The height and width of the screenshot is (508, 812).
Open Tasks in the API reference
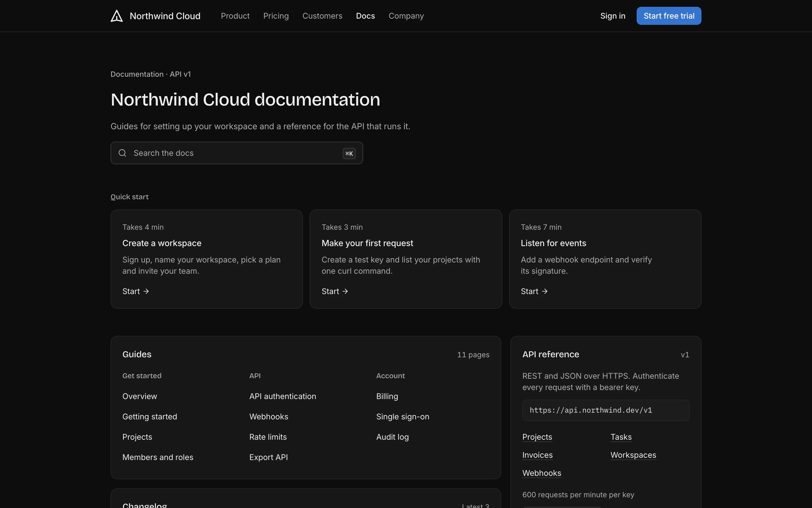(x=621, y=437)
